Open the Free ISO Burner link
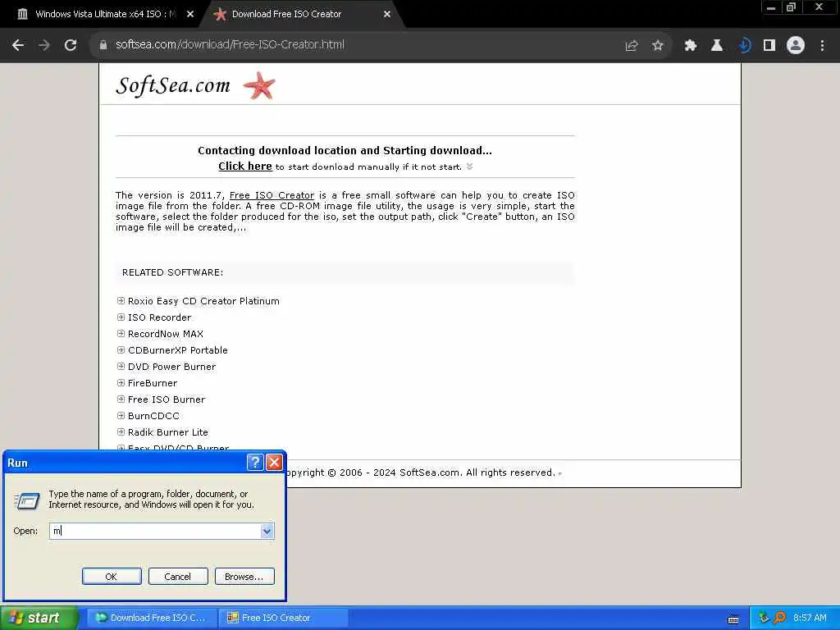This screenshot has height=630, width=840. tap(166, 399)
